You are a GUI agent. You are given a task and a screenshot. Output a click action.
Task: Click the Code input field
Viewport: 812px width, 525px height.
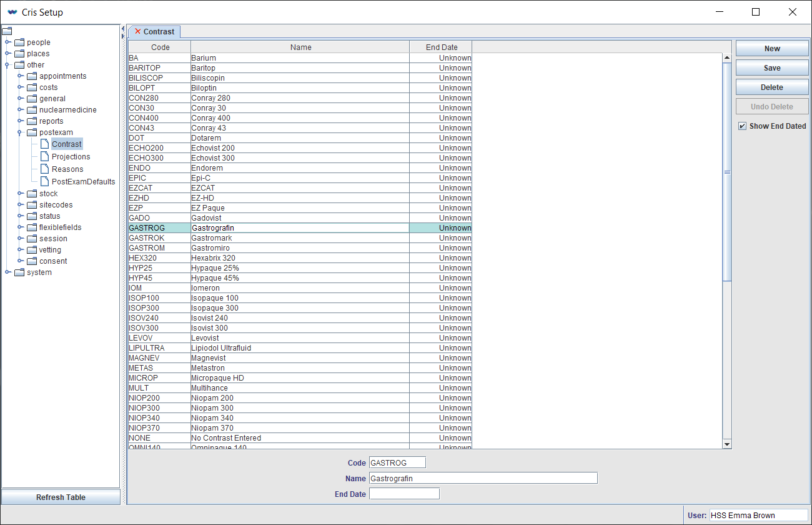click(397, 462)
